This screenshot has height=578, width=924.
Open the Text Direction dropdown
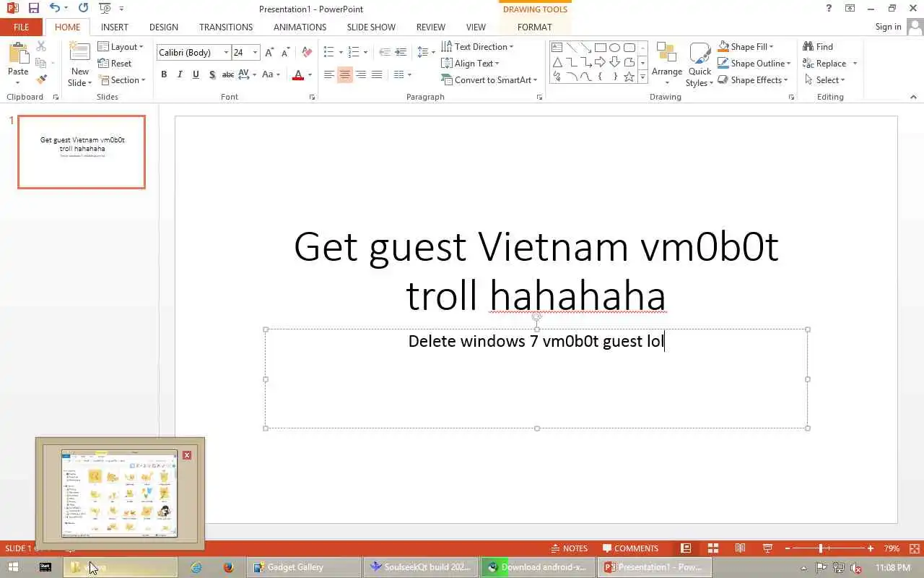coord(477,47)
